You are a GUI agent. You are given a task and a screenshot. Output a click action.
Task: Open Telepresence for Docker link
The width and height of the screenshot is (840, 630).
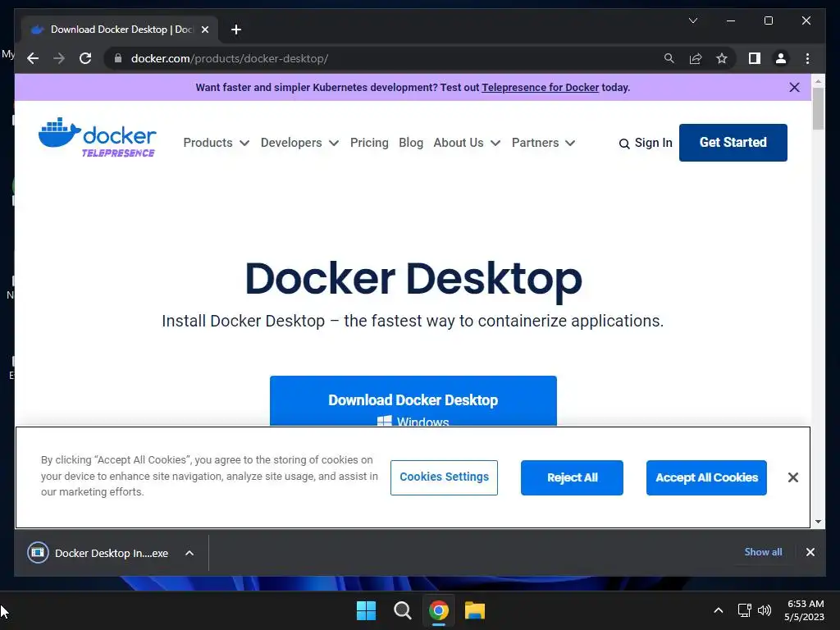pos(540,87)
